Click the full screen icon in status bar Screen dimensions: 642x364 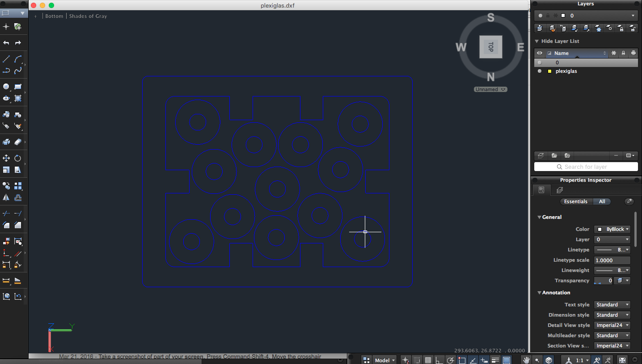(x=622, y=360)
